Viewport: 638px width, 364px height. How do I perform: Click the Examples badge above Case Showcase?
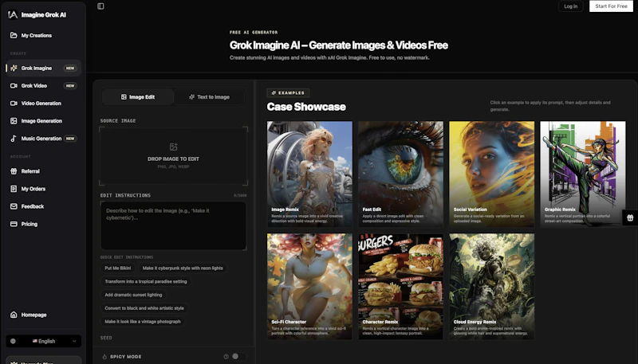pos(288,93)
